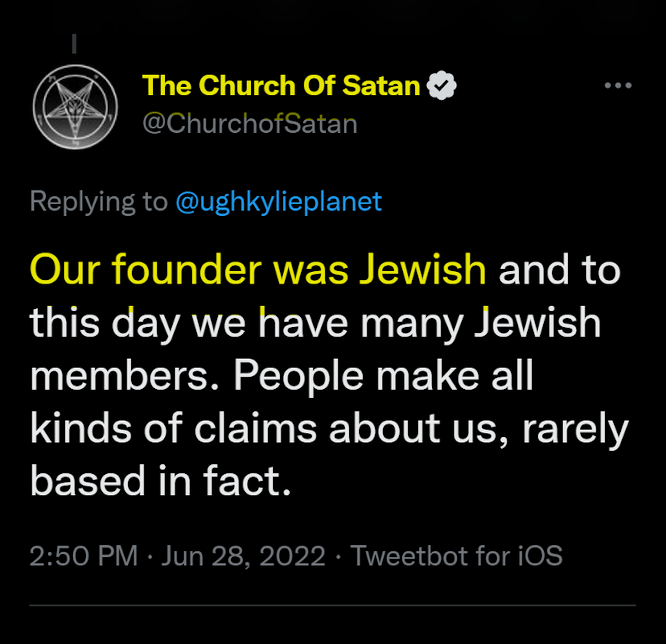666x644 pixels.
Task: Click the divider line below the timestamp
Action: pyautogui.click(x=332, y=606)
